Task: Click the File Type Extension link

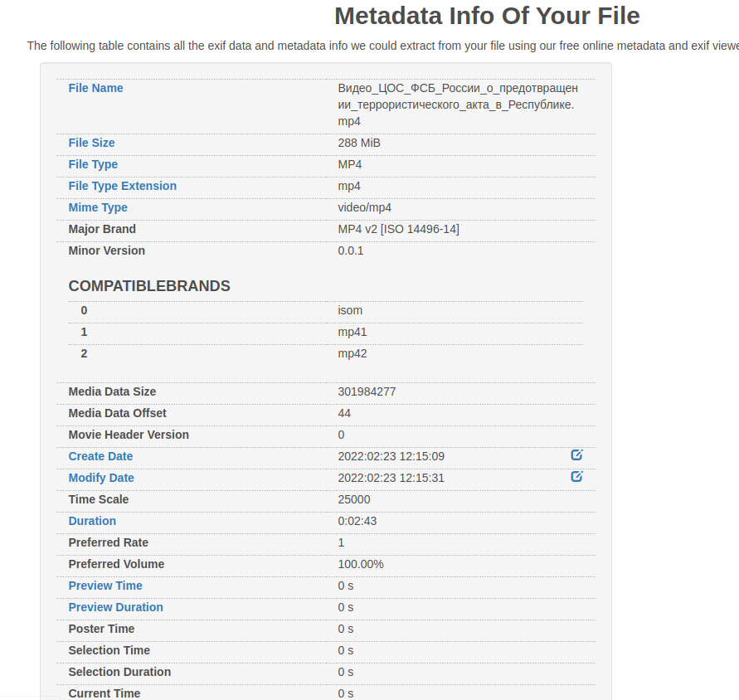Action: (x=123, y=186)
